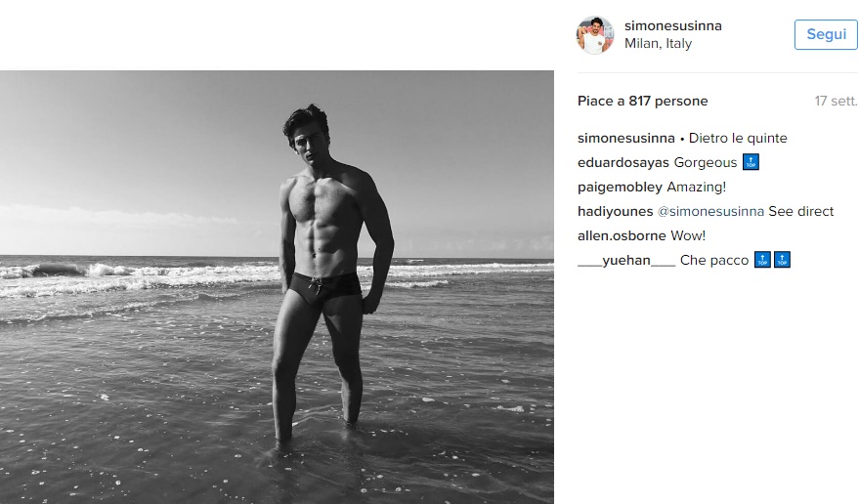
Task: Click the black-and-white beach photo
Action: (277, 287)
